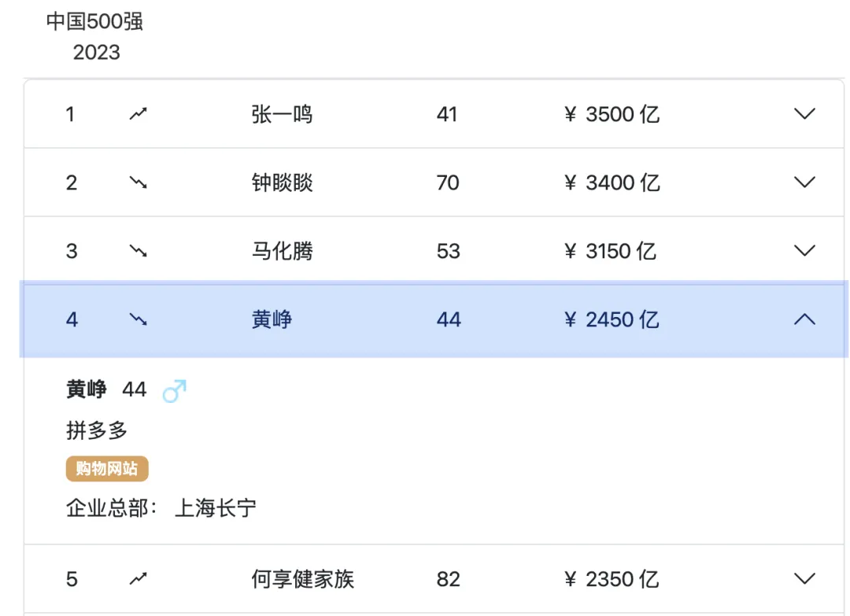Click the downward trend icon for 钟睒睒
Image resolution: width=850 pixels, height=616 pixels.
pos(139,182)
